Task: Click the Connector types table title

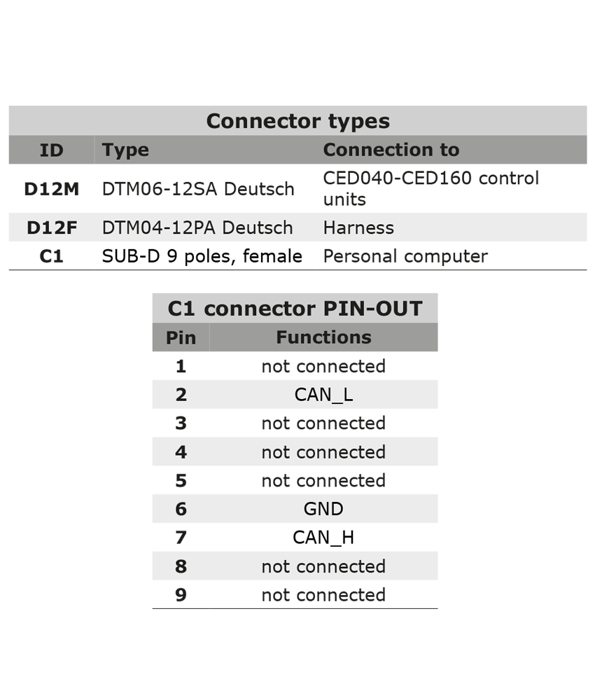Action: pyautogui.click(x=297, y=121)
